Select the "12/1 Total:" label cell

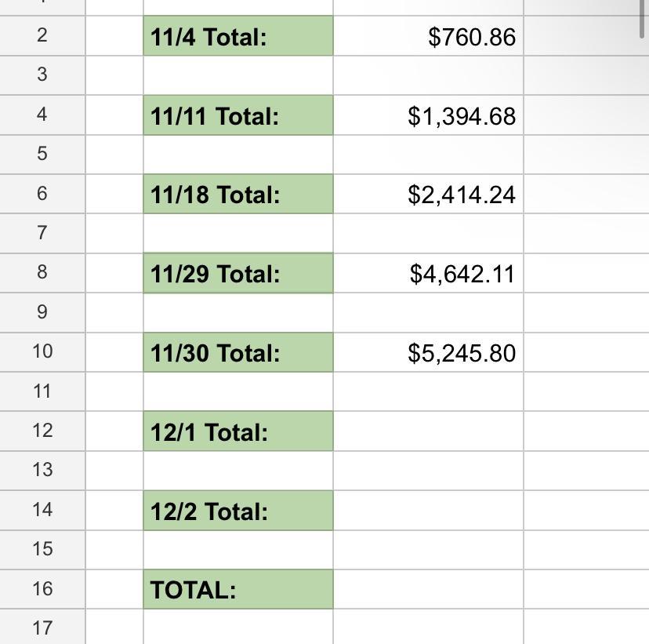237,432
